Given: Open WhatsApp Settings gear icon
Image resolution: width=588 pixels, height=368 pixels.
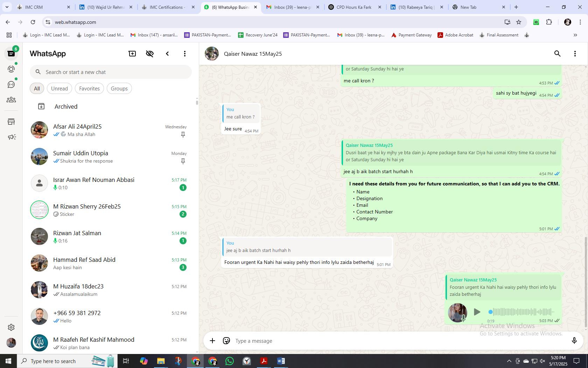Looking at the screenshot, I should coord(11,327).
